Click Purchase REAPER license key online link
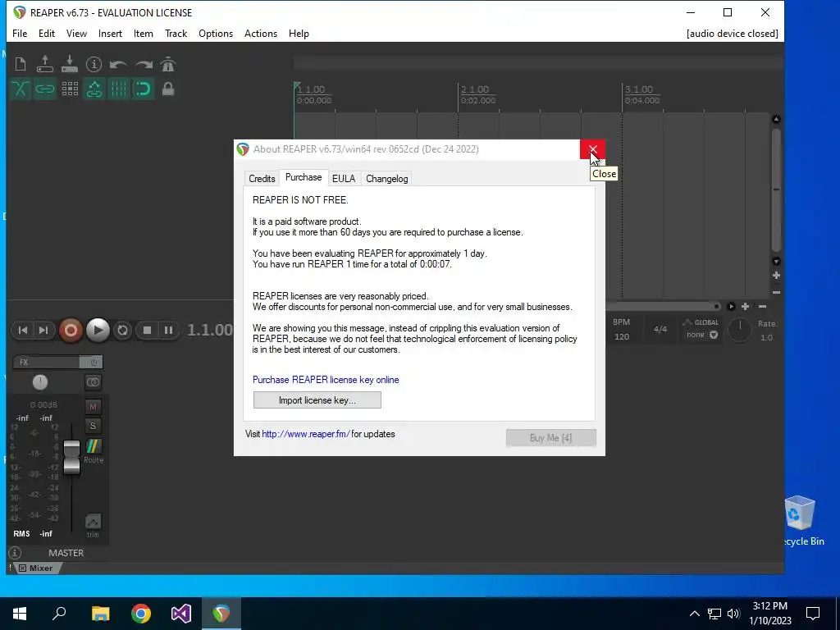This screenshot has width=840, height=630. coord(326,380)
